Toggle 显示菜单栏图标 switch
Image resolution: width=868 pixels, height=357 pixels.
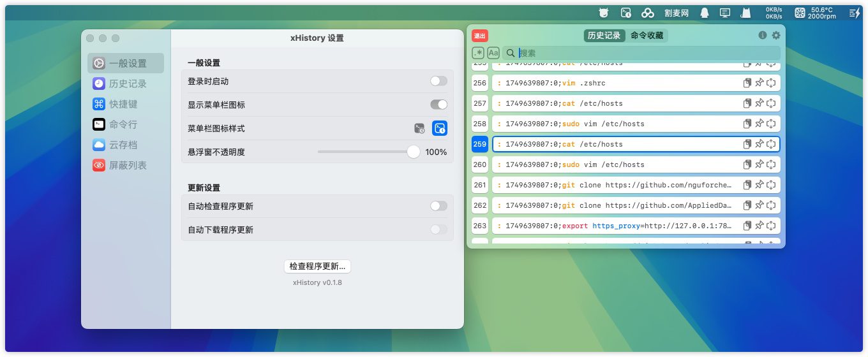point(438,105)
